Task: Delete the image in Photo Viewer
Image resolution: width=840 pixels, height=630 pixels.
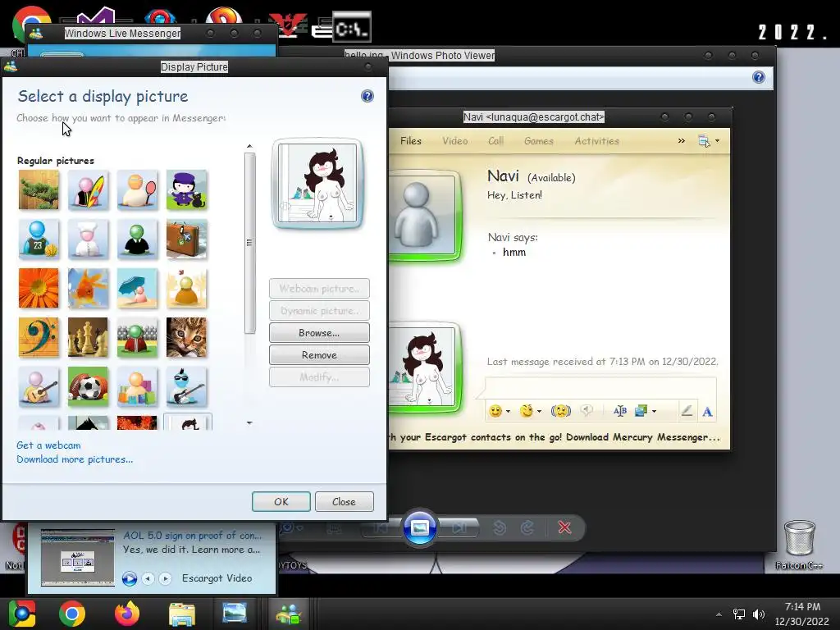Action: tap(564, 527)
